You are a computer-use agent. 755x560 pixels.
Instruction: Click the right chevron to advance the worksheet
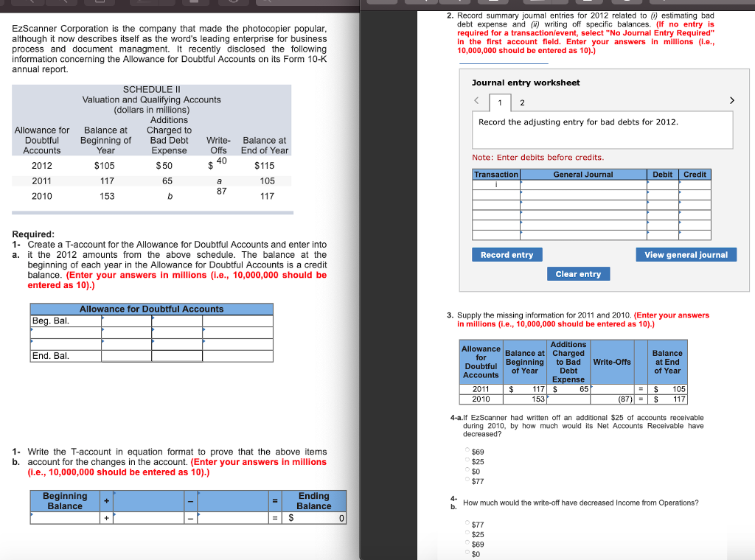731,99
